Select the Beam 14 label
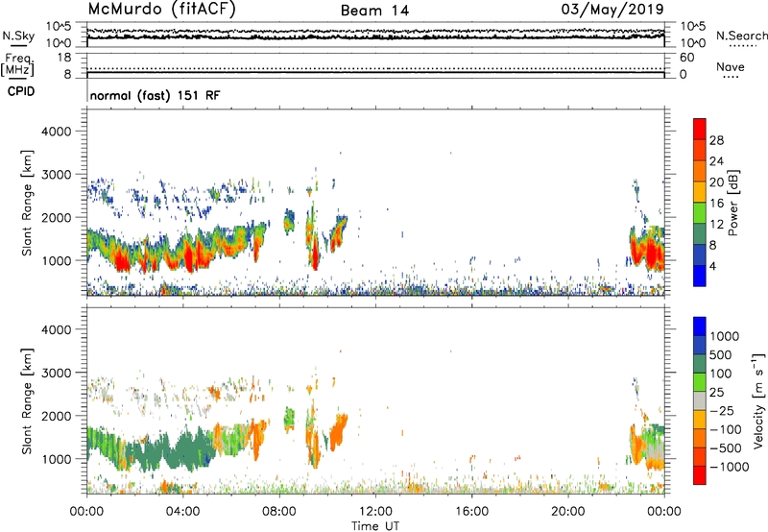Screen dimensions: 768x532 [x=374, y=11]
